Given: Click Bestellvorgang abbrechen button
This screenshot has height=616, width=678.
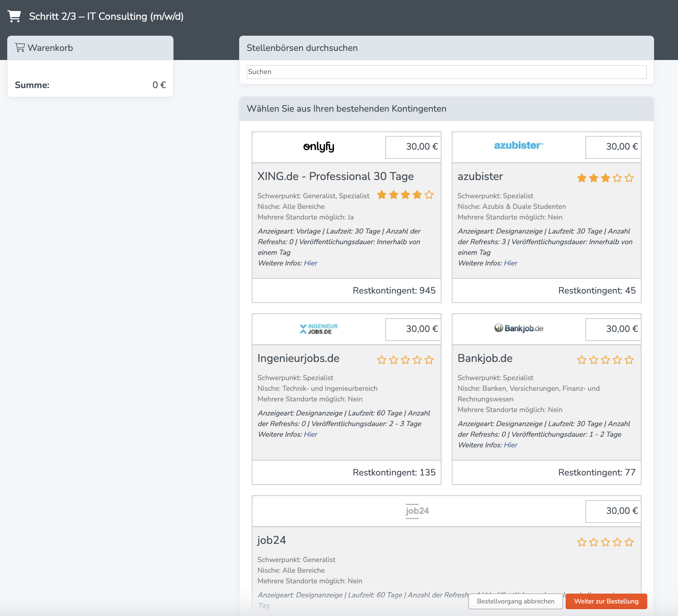Looking at the screenshot, I should click(516, 601).
